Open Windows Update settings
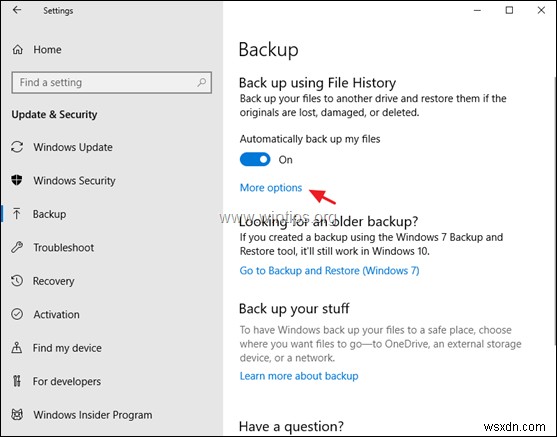Screen dimensions: 557x437 point(73,147)
